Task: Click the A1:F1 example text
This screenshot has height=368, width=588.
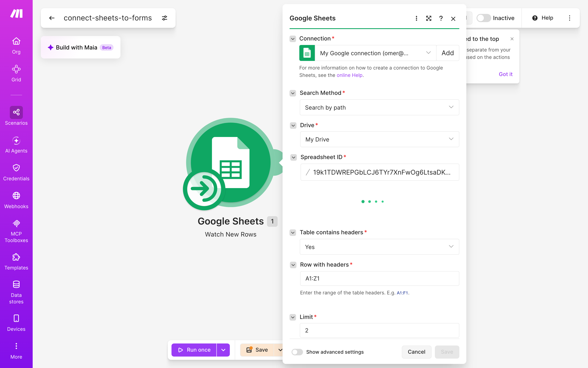Action: click(x=402, y=293)
